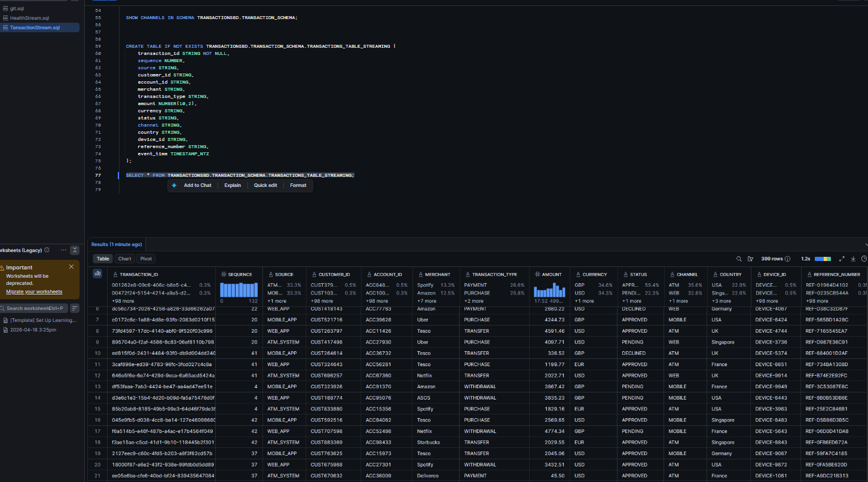Open the results filter icon

click(750, 259)
